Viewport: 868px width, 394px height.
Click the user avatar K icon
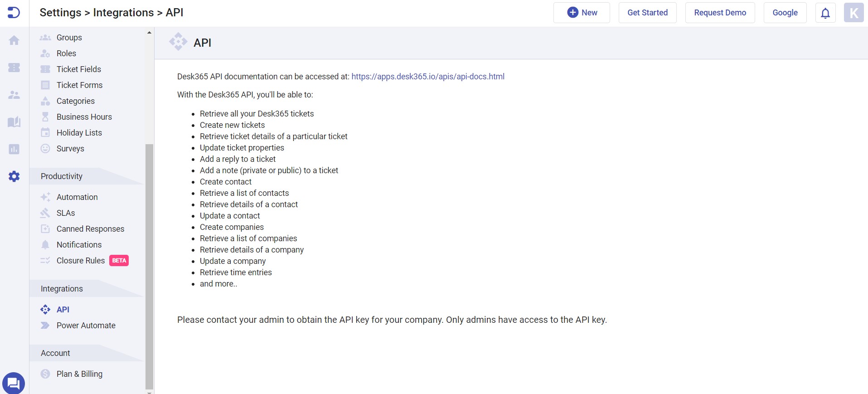853,13
